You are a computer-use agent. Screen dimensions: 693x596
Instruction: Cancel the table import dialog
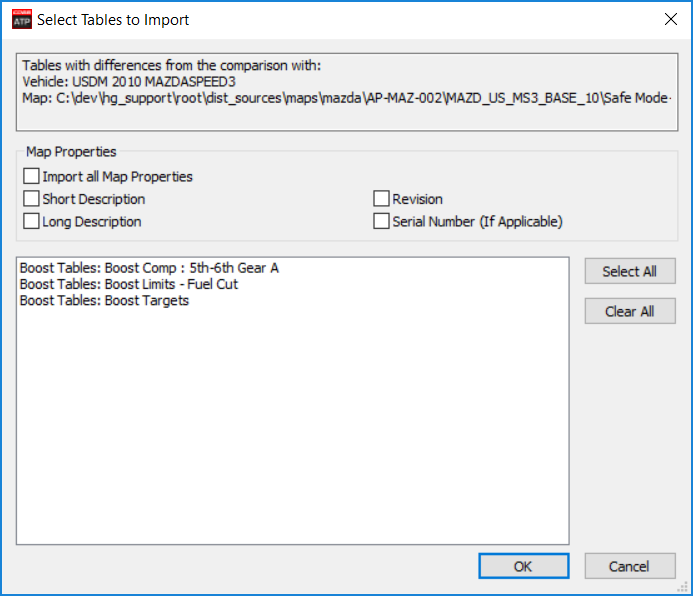(x=630, y=566)
